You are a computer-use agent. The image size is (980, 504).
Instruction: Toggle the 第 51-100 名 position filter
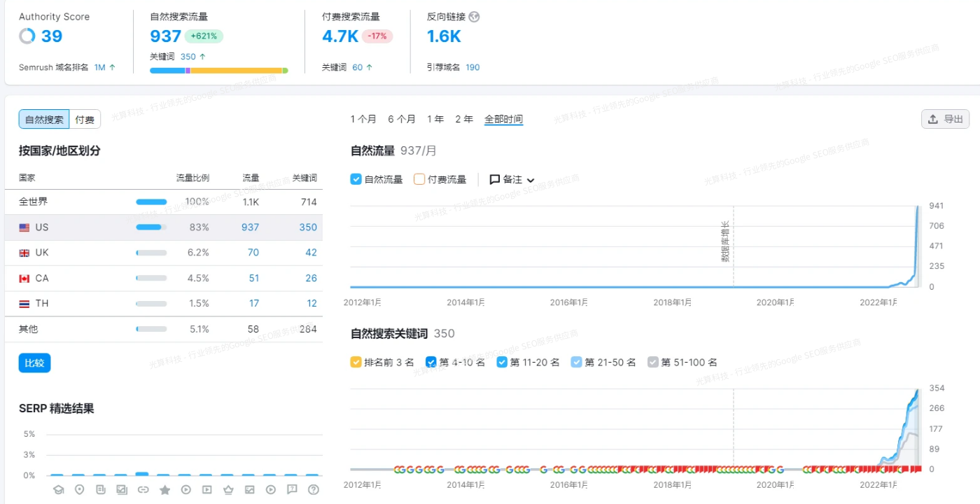coord(653,362)
